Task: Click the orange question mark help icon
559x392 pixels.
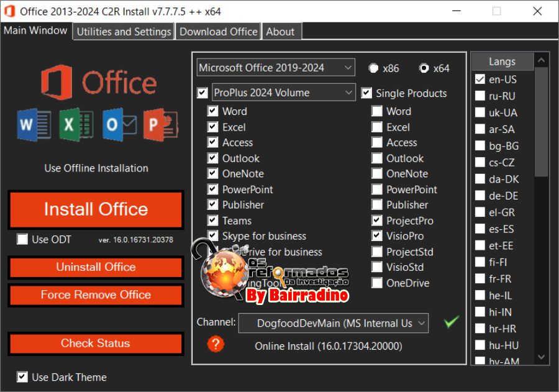Action: point(216,344)
